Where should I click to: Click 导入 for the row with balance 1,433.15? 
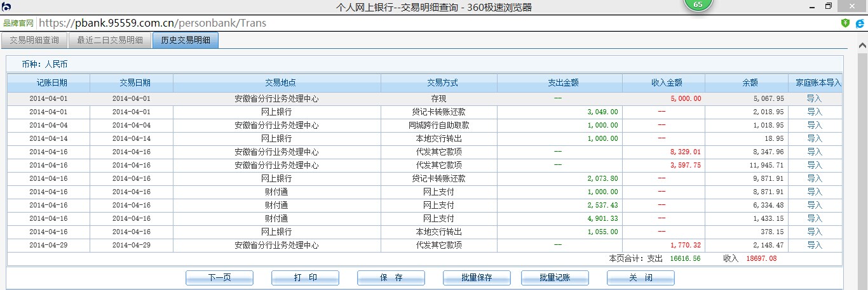(x=814, y=218)
